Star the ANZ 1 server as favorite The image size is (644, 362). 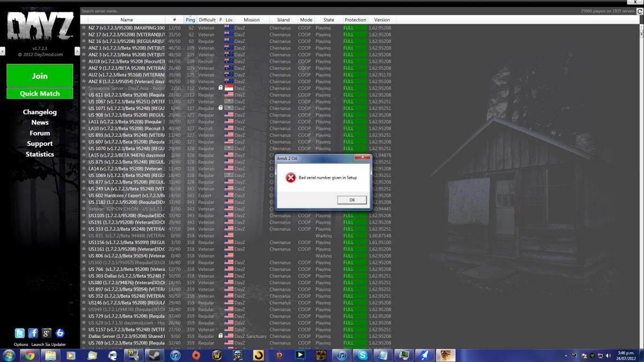(x=84, y=48)
